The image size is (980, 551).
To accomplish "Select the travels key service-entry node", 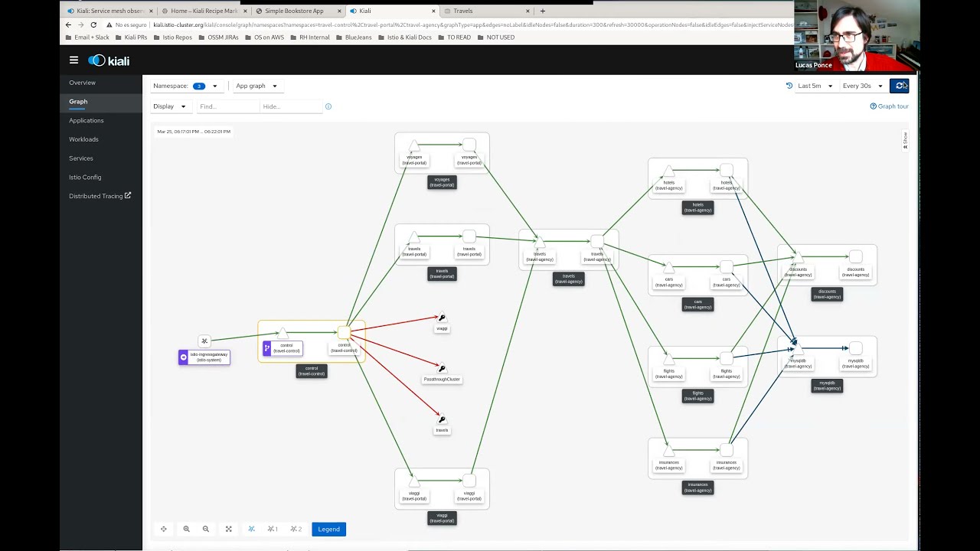I will pyautogui.click(x=442, y=419).
